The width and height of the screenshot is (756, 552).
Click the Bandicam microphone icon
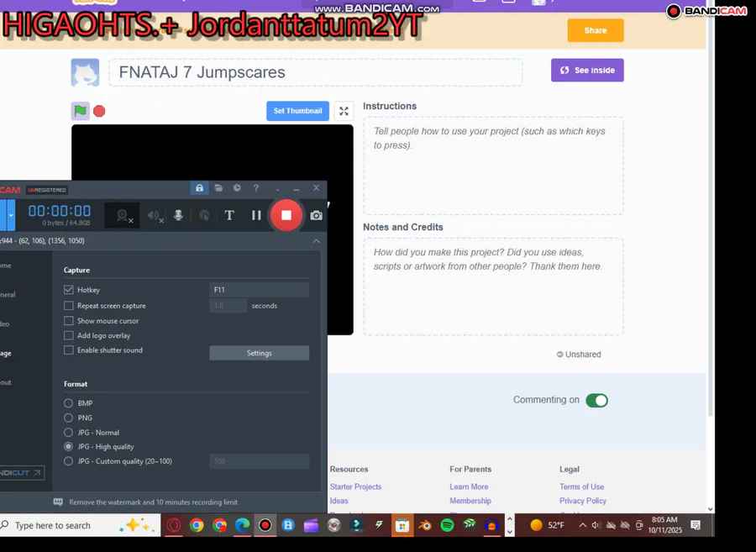178,215
